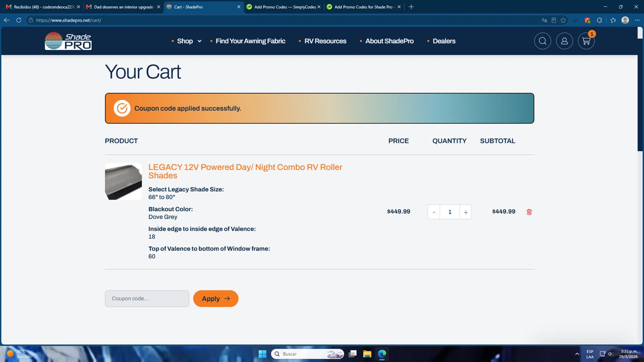The width and height of the screenshot is (644, 362).
Task: Show hidden system tray icons
Action: (577, 354)
